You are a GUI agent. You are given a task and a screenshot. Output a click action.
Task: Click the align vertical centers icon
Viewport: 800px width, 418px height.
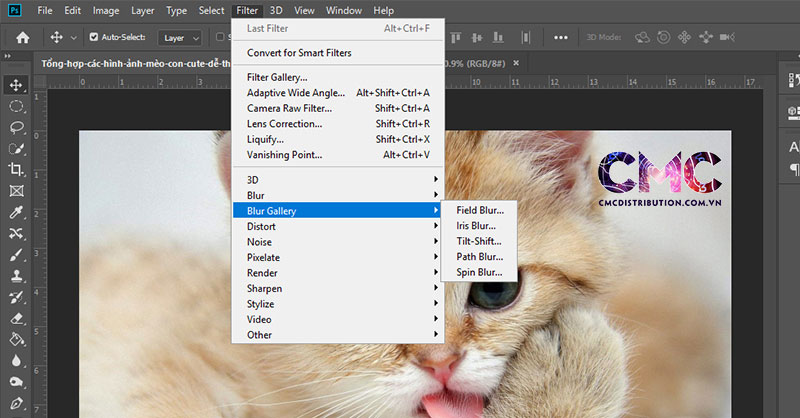click(477, 37)
